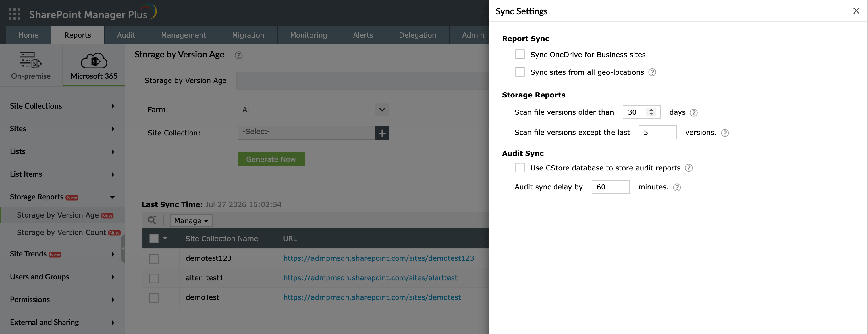Click the Audit sync delay minutes field
The width and height of the screenshot is (868, 334).
(610, 187)
